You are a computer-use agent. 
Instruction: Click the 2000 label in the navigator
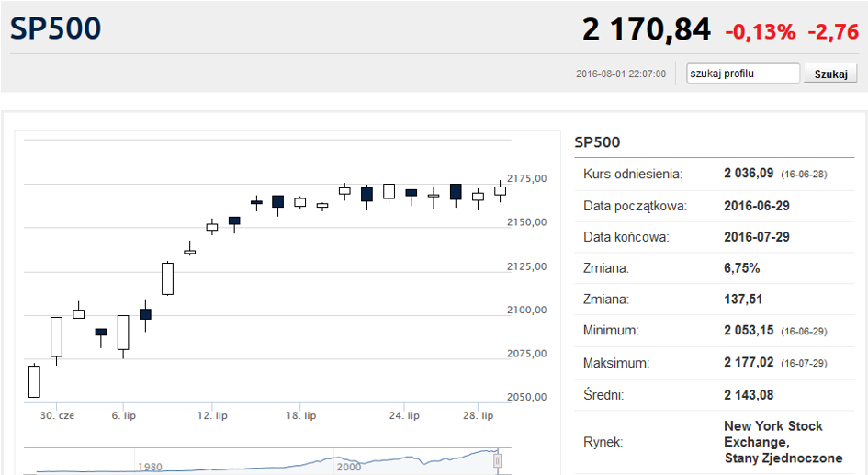pos(349,467)
